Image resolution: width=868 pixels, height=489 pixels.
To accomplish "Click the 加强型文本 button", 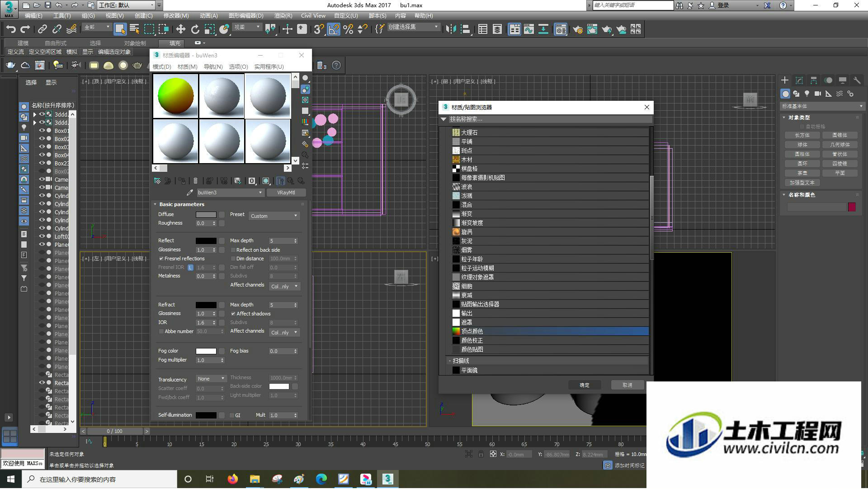I will pyautogui.click(x=802, y=183).
